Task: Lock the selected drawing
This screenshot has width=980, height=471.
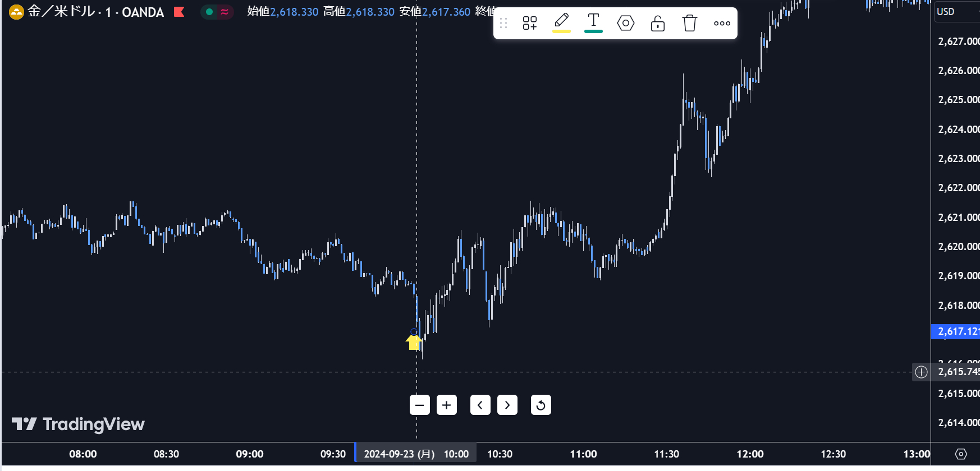Action: pos(657,23)
